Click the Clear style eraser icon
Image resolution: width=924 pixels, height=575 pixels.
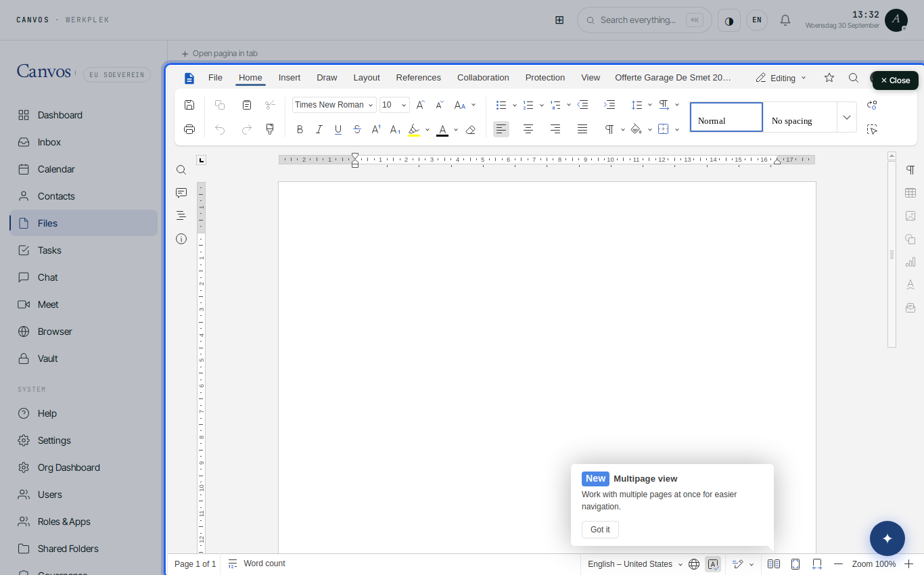471,129
